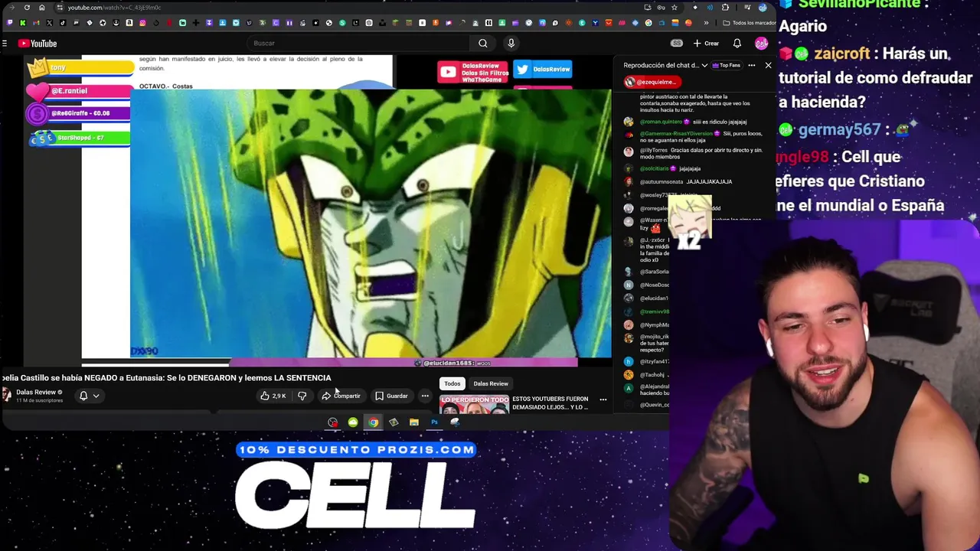
Task: Open chat three-dot options menu
Action: tap(751, 65)
